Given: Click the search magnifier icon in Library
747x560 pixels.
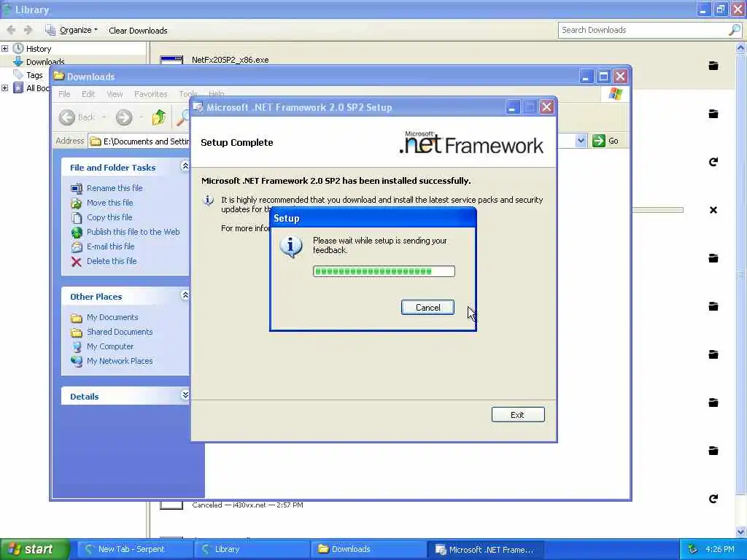Looking at the screenshot, I should point(735,30).
